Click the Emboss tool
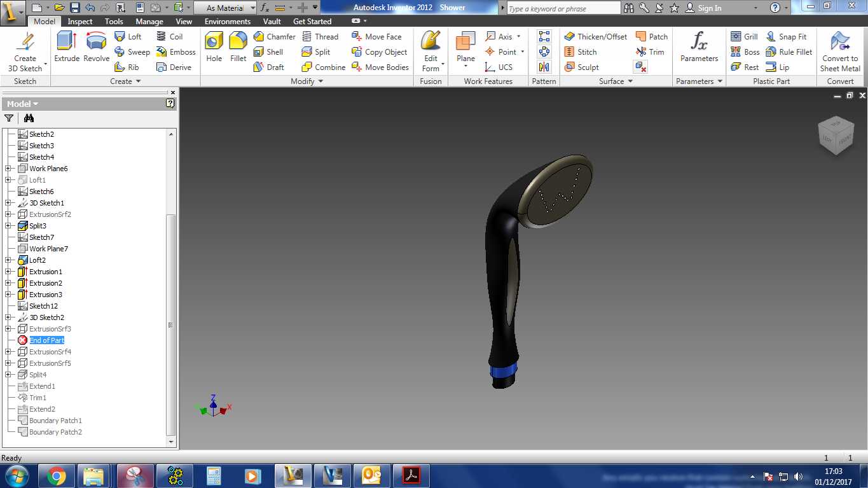868x488 pixels. (176, 52)
